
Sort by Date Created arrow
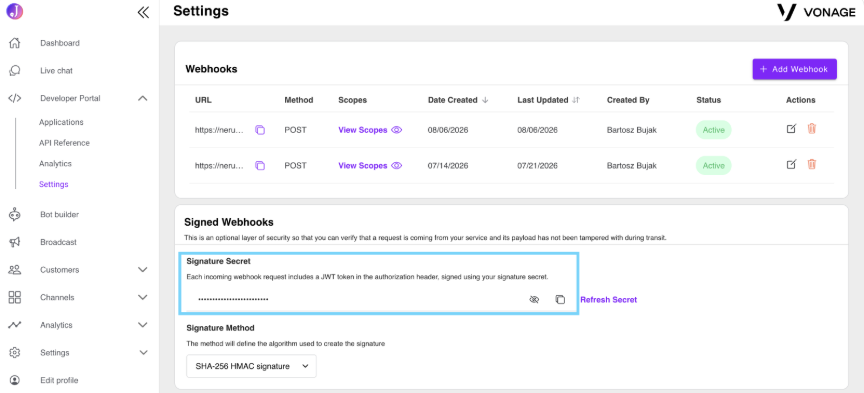485,100
